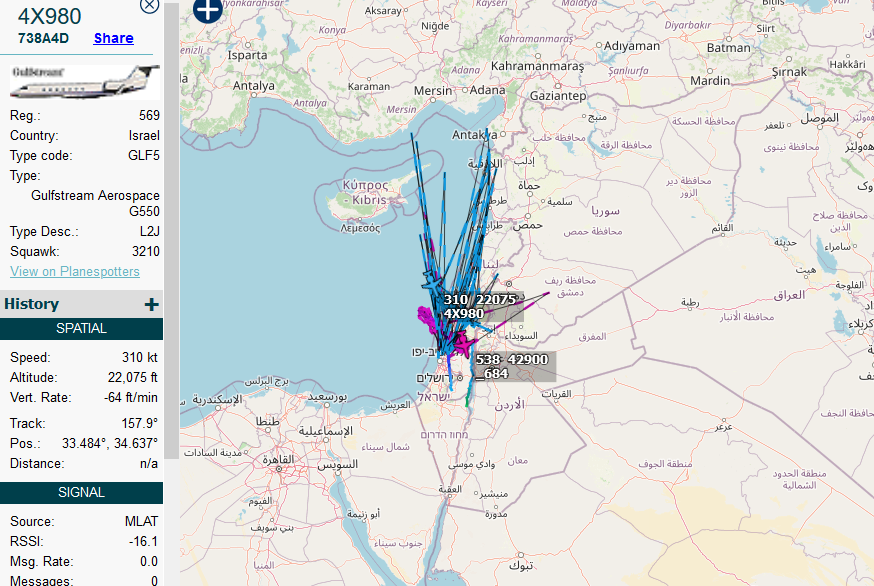This screenshot has width=874, height=586.
Task: Click the Gaziantep city label on map
Action: point(558,96)
